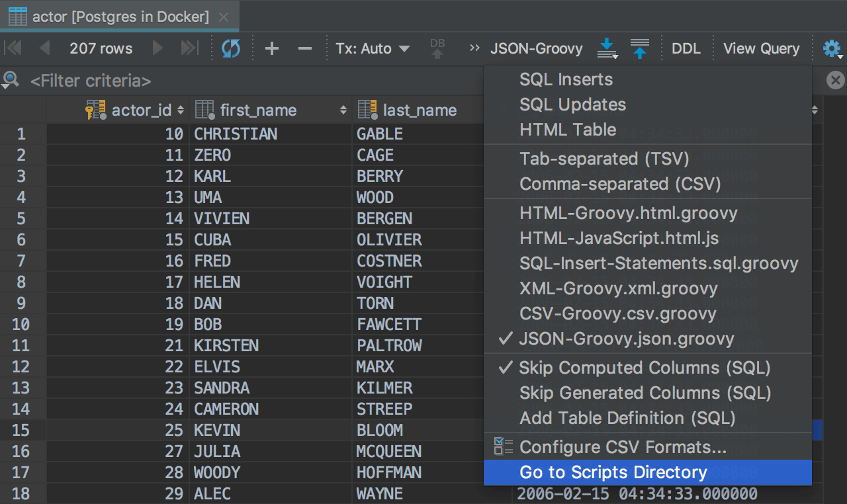Select the checked JSON-Groovy.json.groovy extractor
This screenshot has height=504, width=847.
(x=626, y=339)
